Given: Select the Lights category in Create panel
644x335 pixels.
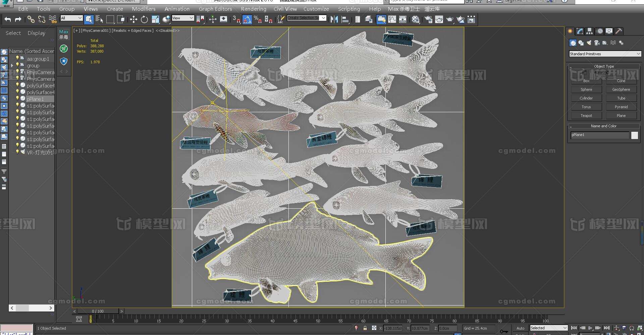Looking at the screenshot, I should pyautogui.click(x=589, y=43).
